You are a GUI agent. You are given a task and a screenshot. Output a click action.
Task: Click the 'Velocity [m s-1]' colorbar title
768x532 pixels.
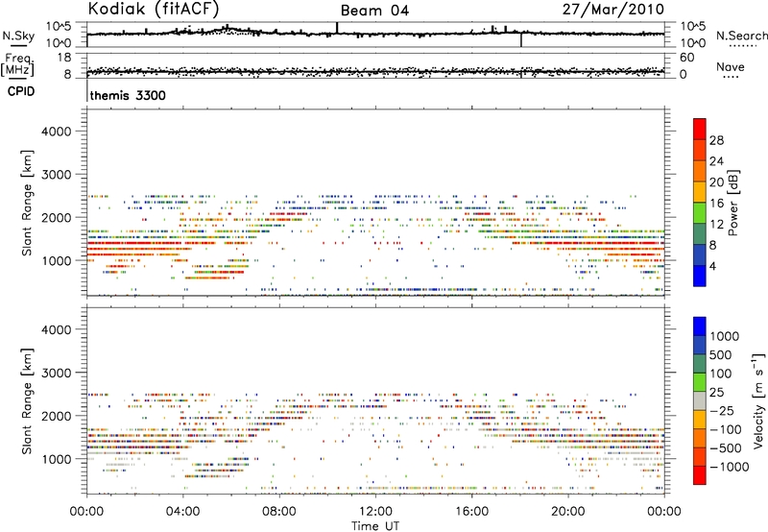[x=758, y=400]
